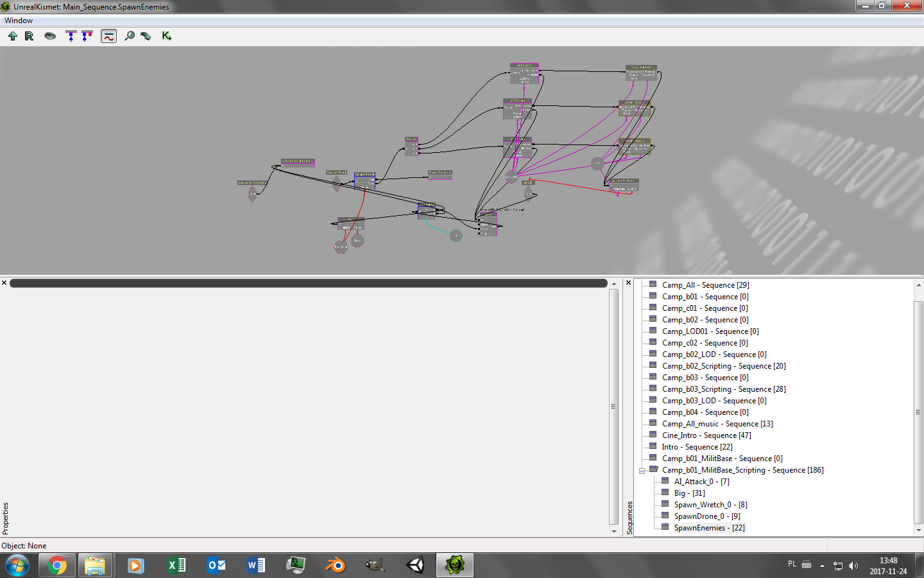Close the Properties panel with X
924x578 pixels.
click(x=4, y=283)
